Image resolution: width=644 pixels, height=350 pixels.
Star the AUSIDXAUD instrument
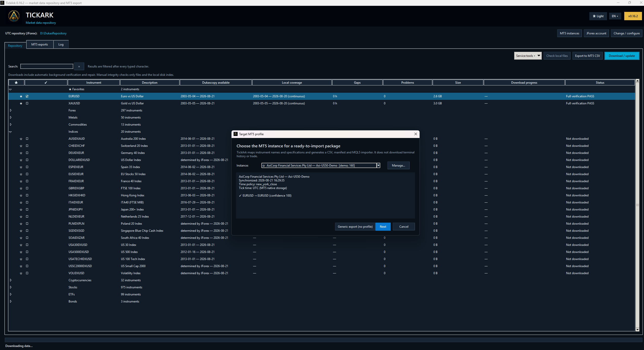pos(21,139)
